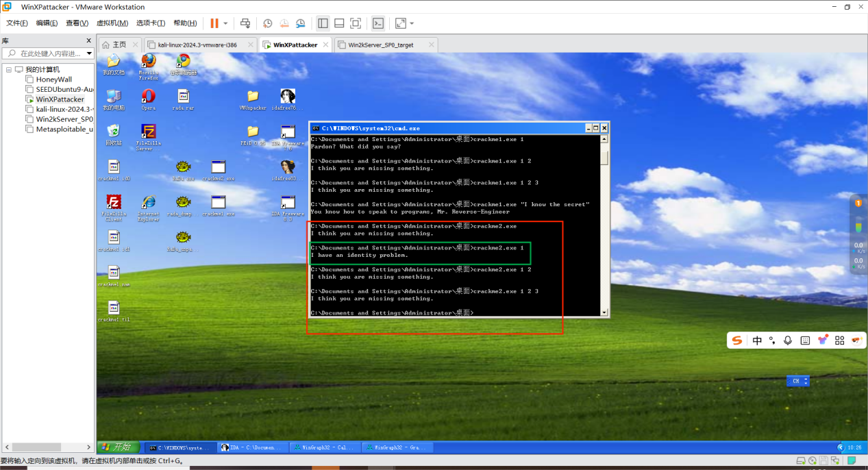The width and height of the screenshot is (868, 470).
Task: Open the soft keyboard icon on IME bar
Action: (805, 341)
